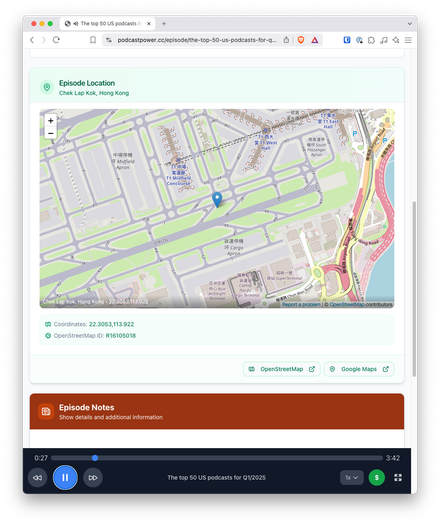Click OpenStreetMap ID R16105018
The image size is (440, 524).
point(121,336)
